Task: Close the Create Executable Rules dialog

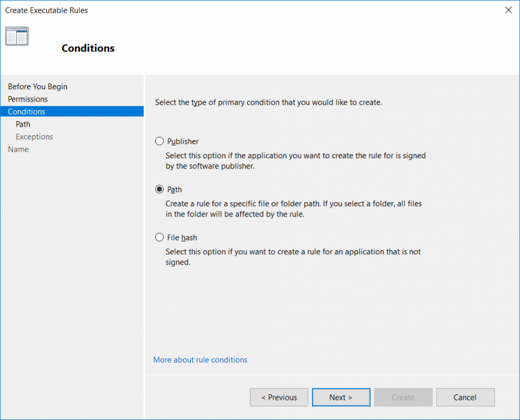Action: (507, 10)
